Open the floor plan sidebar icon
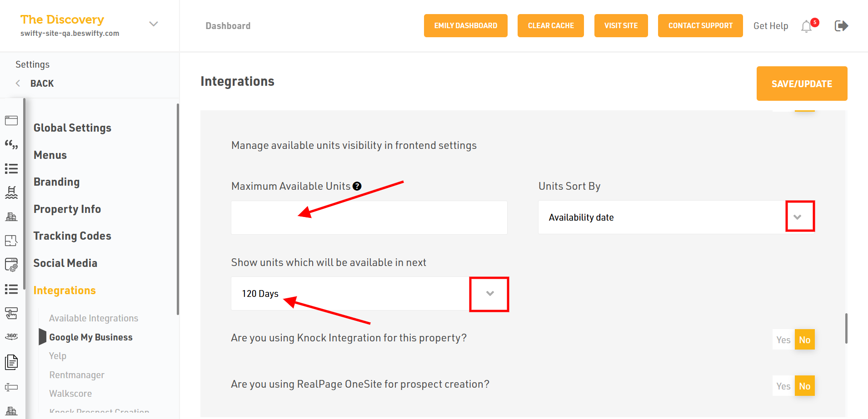Image resolution: width=868 pixels, height=419 pixels. pos(11,241)
